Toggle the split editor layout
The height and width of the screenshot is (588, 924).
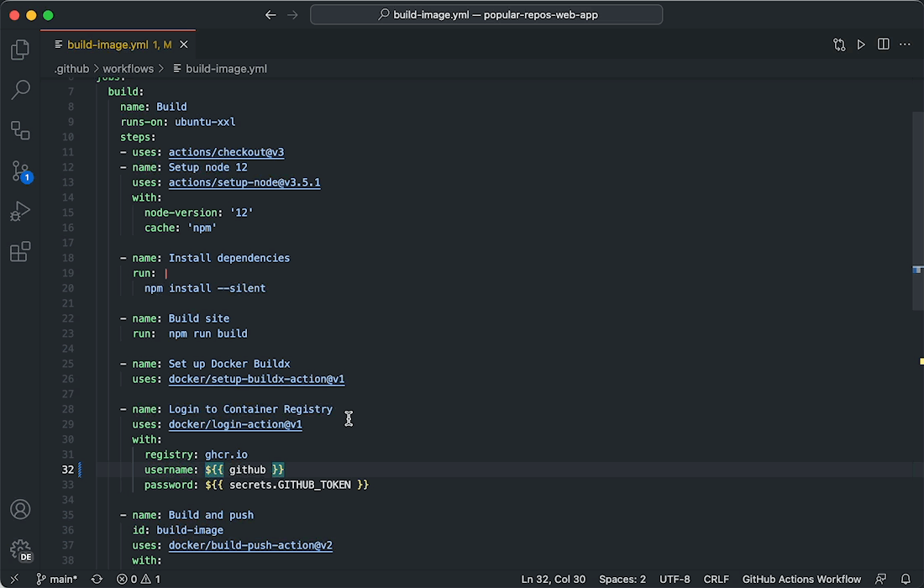tap(883, 44)
